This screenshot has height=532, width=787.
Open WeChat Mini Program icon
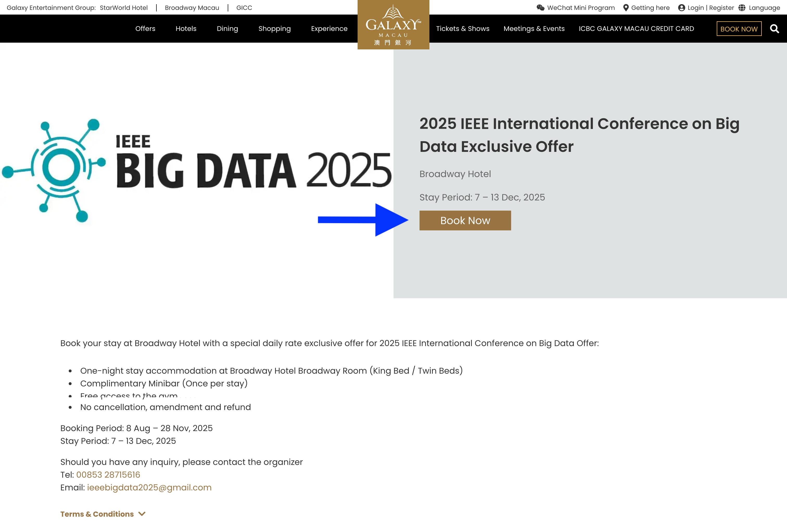541,8
